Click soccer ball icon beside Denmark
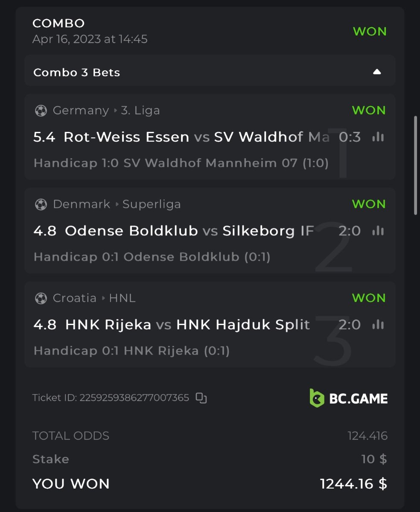The image size is (420, 512). (41, 204)
